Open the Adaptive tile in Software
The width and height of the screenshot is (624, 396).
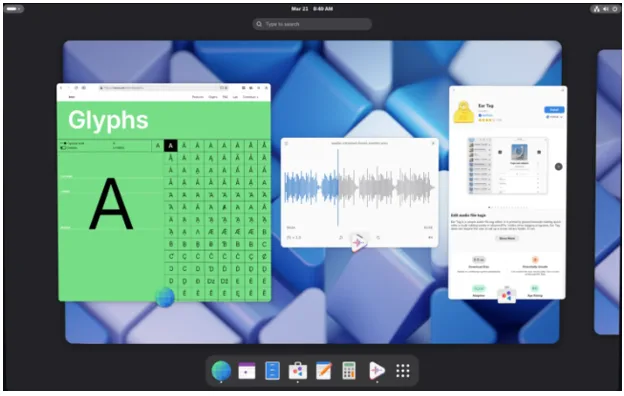pyautogui.click(x=478, y=291)
